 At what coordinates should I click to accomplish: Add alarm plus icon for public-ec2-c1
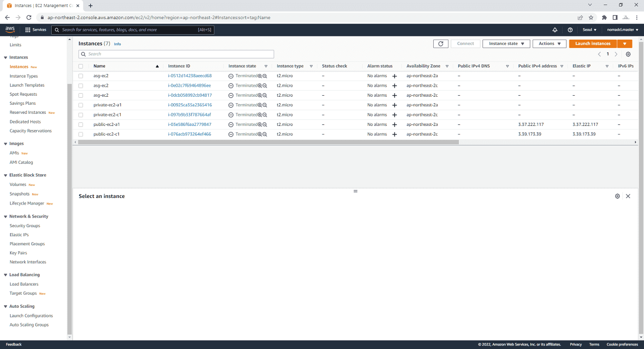[x=394, y=134]
